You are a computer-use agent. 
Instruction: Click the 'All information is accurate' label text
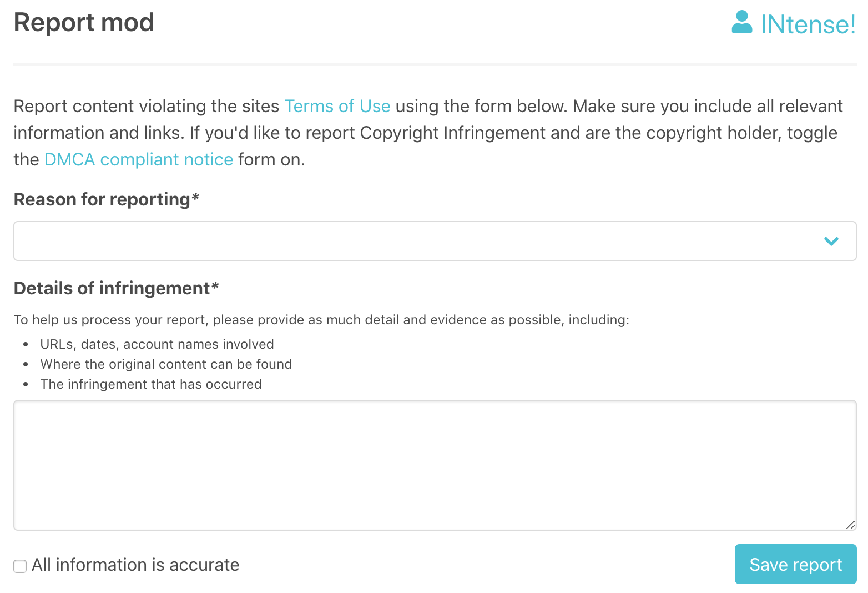pos(135,565)
